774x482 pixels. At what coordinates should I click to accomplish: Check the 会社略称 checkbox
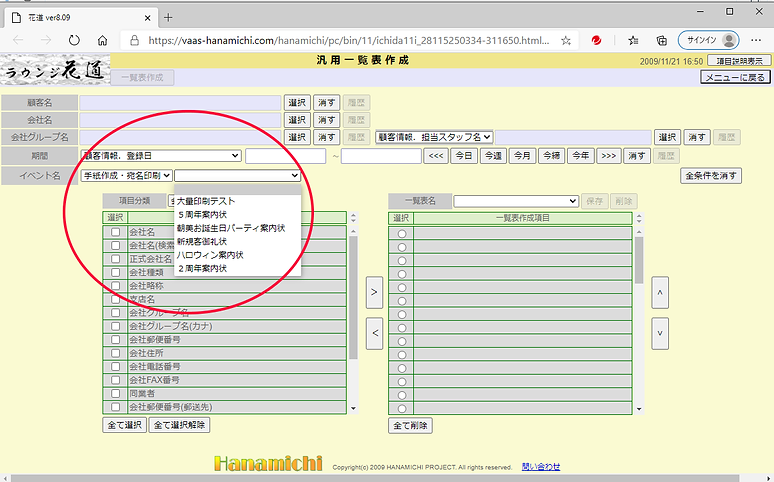click(x=116, y=286)
